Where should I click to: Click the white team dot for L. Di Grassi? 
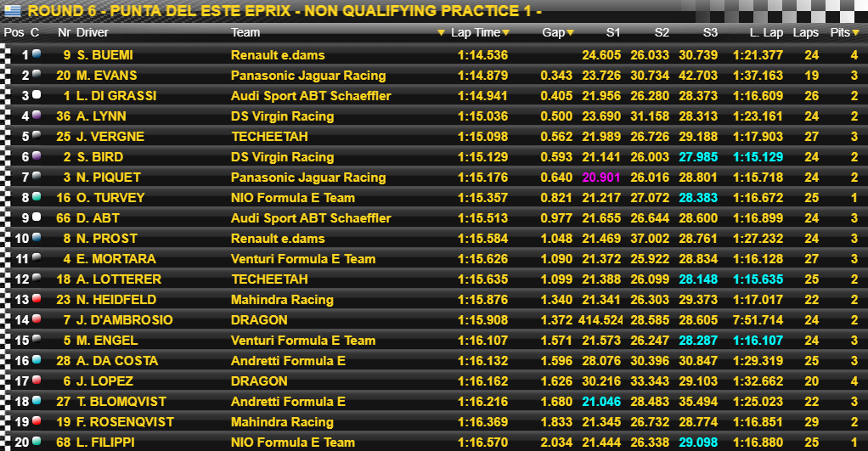pyautogui.click(x=37, y=94)
